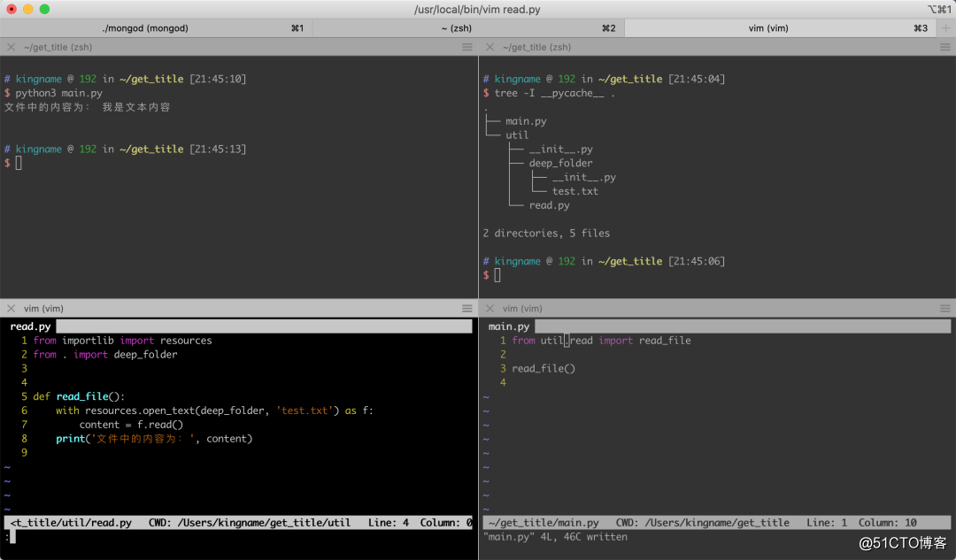Close the zsh pane showing python3 main.py output
The image size is (956, 560).
pos(11,47)
